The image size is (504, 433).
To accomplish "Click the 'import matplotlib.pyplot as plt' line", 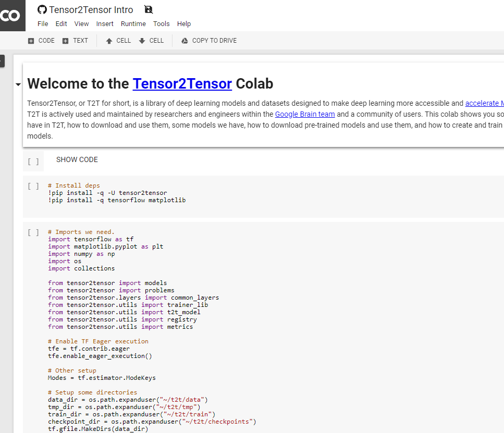I will [x=106, y=246].
